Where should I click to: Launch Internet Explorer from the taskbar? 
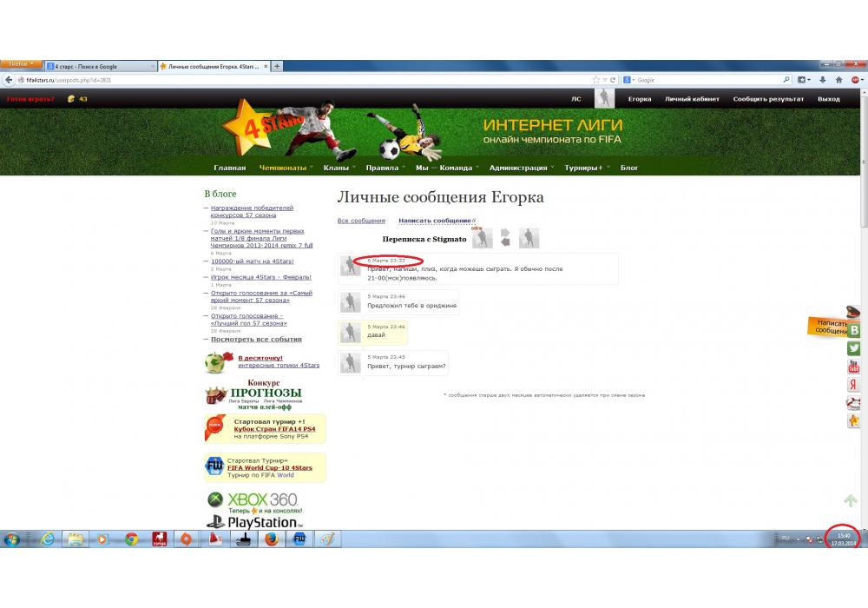pos(48,539)
